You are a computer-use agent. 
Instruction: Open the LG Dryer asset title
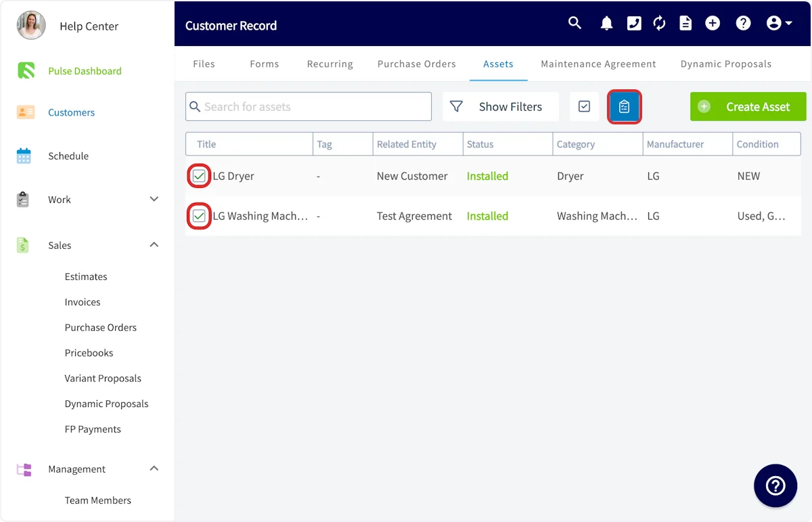point(233,176)
